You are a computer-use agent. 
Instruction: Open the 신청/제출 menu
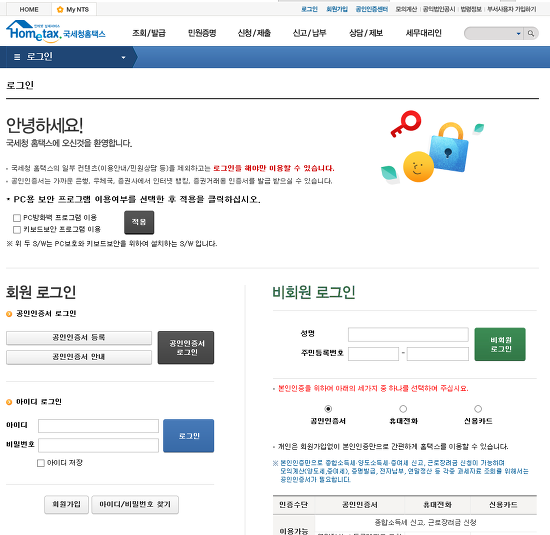click(x=254, y=33)
